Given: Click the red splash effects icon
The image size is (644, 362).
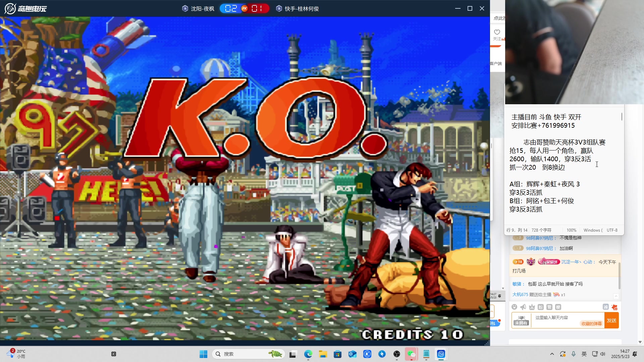Looking at the screenshot, I should pyautogui.click(x=614, y=307).
